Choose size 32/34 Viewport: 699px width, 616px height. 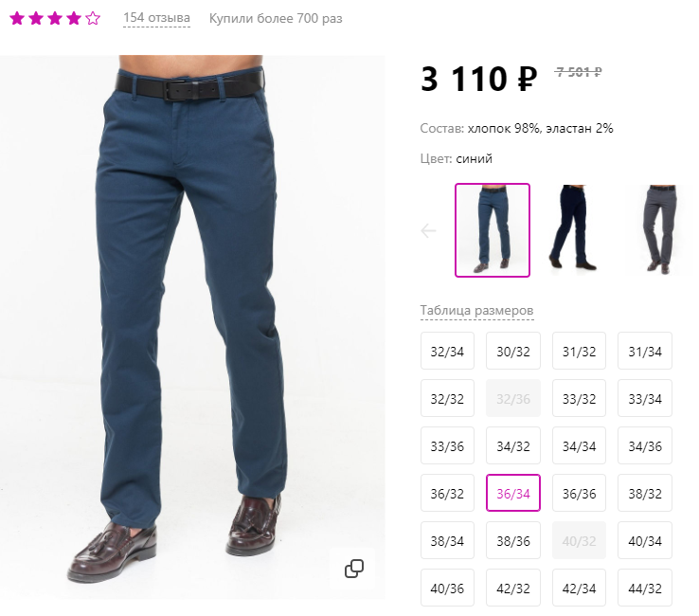click(x=447, y=351)
